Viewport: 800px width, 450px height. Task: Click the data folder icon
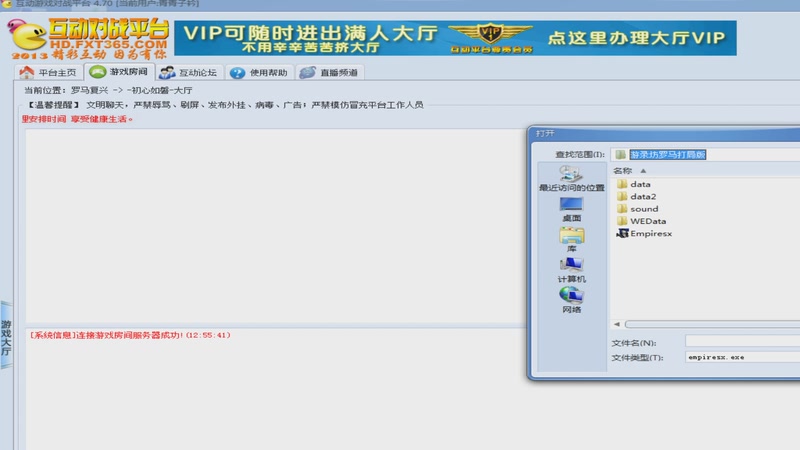pos(622,184)
